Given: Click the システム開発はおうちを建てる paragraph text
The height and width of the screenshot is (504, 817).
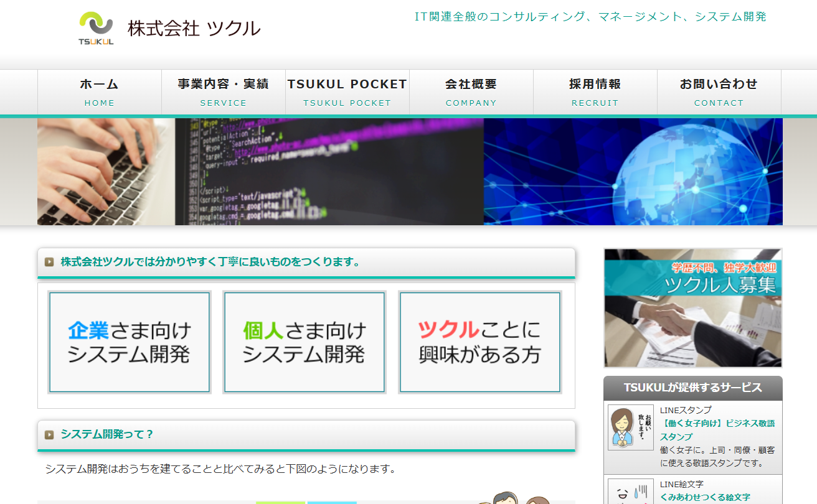Looking at the screenshot, I should click(220, 469).
